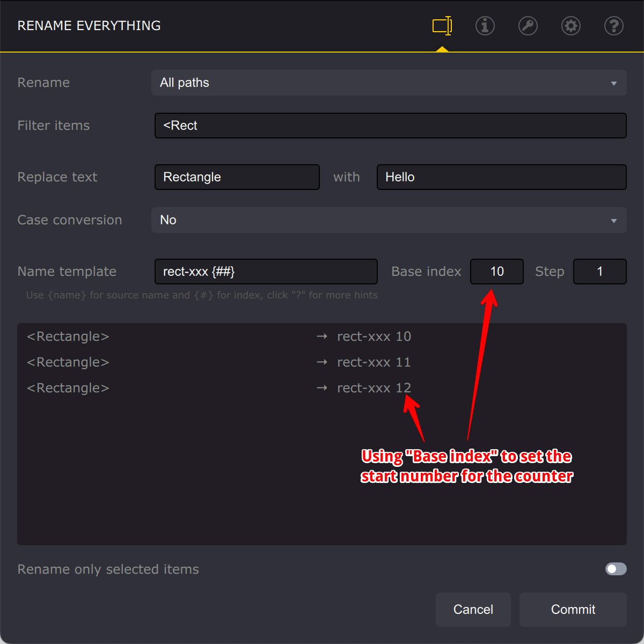This screenshot has height=644, width=644.
Task: Click the Cancel button
Action: point(473,610)
